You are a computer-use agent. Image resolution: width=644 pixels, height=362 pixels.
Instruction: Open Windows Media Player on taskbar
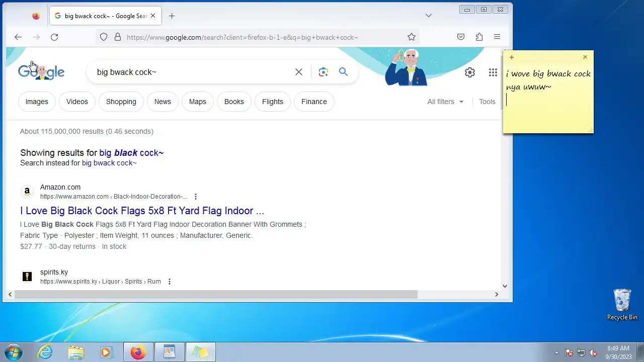(x=106, y=352)
